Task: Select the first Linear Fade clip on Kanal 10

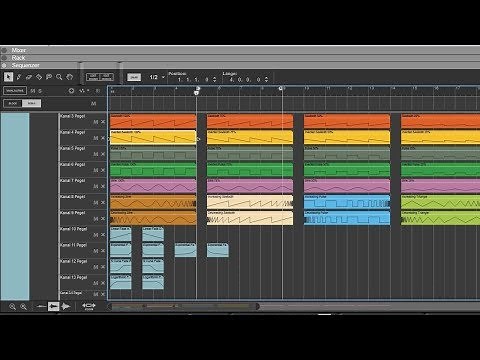Action: tap(120, 234)
